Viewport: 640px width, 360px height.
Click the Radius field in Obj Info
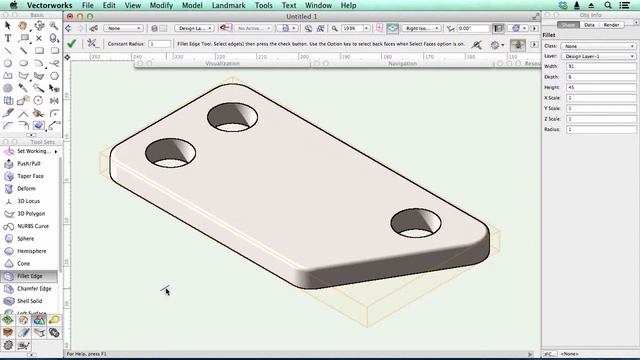coord(601,129)
